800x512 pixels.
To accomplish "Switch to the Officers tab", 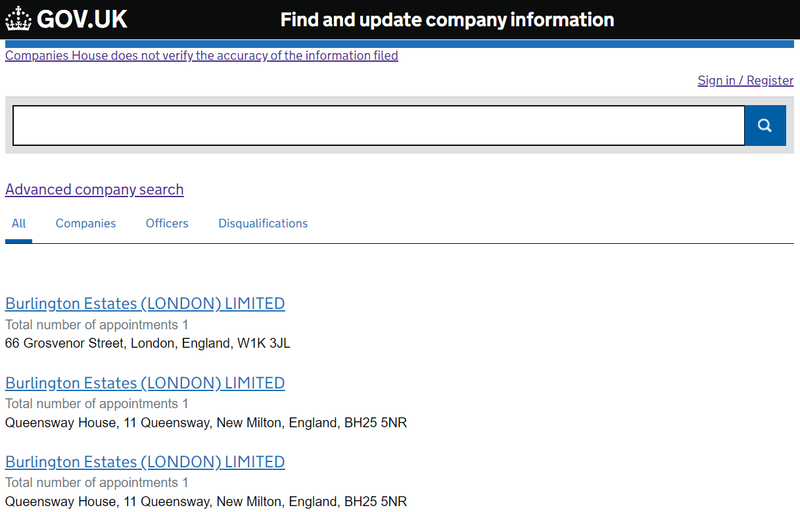I will [x=167, y=223].
